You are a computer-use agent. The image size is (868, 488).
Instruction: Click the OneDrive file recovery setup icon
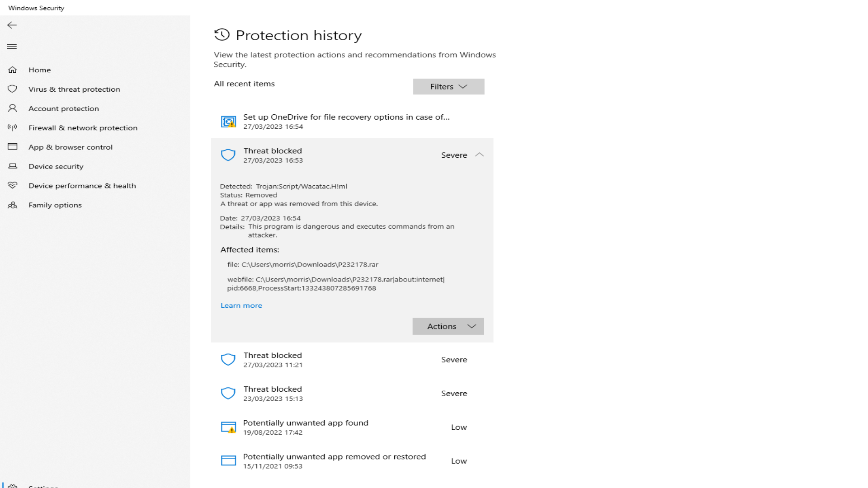click(228, 122)
